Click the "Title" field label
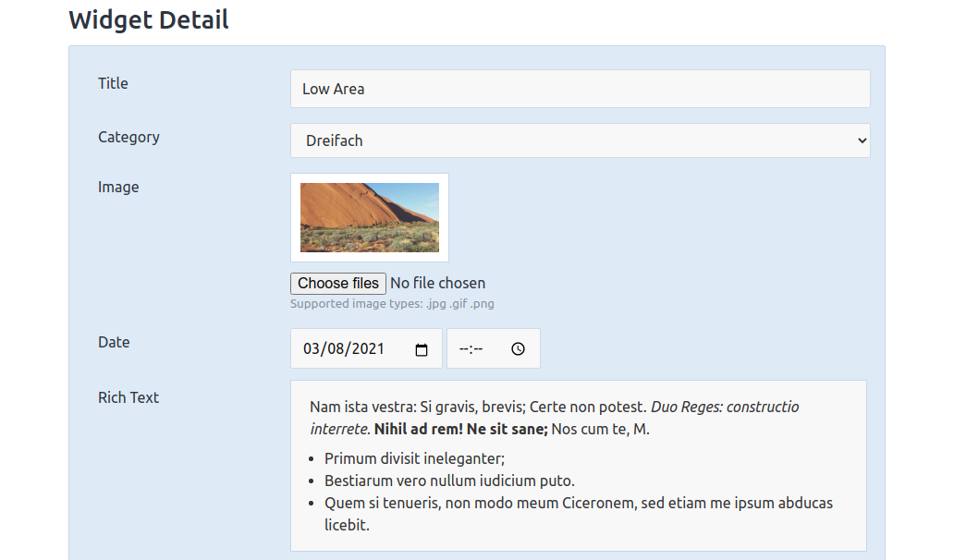The width and height of the screenshot is (954, 560). coord(113,83)
